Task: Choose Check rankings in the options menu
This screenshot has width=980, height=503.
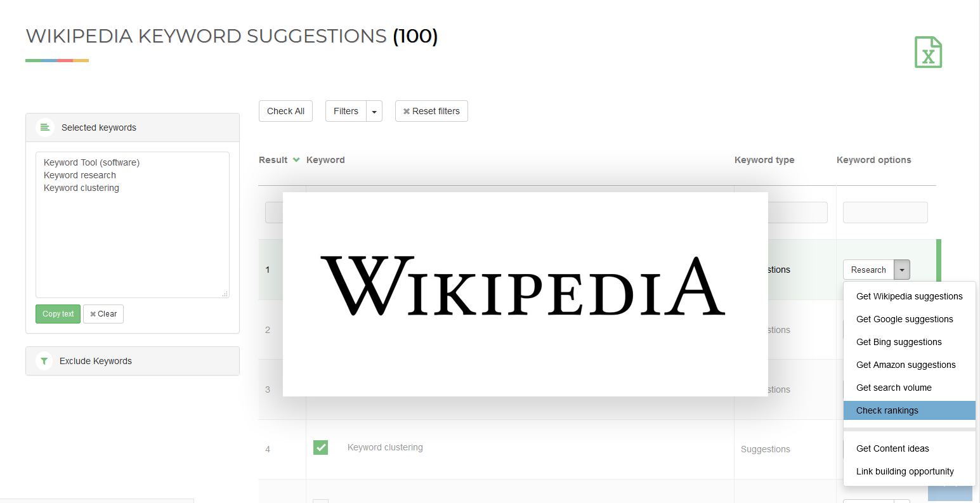Action: (x=887, y=410)
